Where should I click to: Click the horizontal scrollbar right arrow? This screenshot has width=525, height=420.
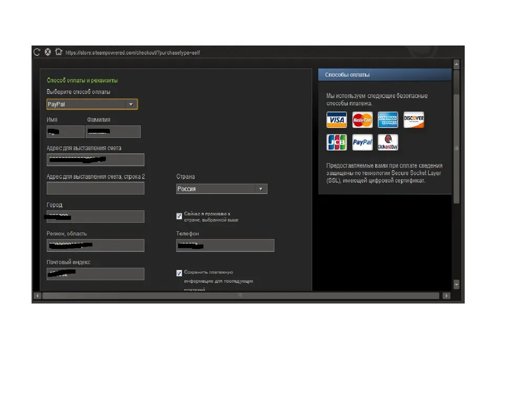(446, 296)
